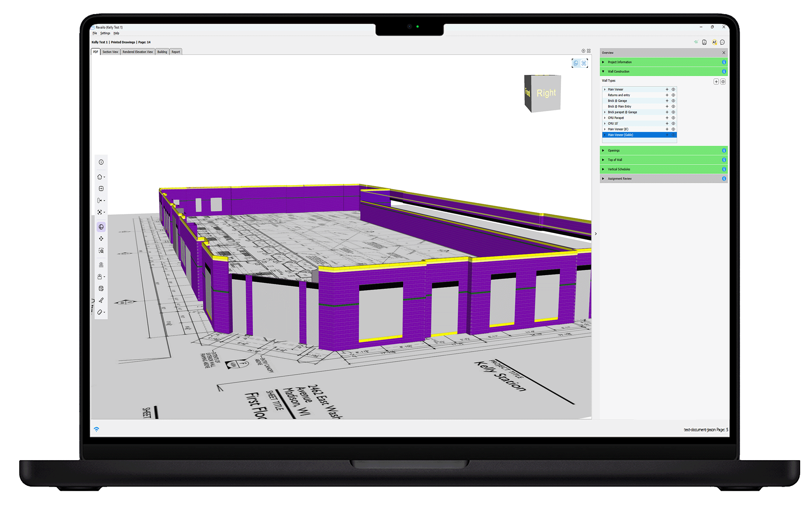Click the zoom region tool
Viewport: 812px width, 511px height.
point(101,251)
